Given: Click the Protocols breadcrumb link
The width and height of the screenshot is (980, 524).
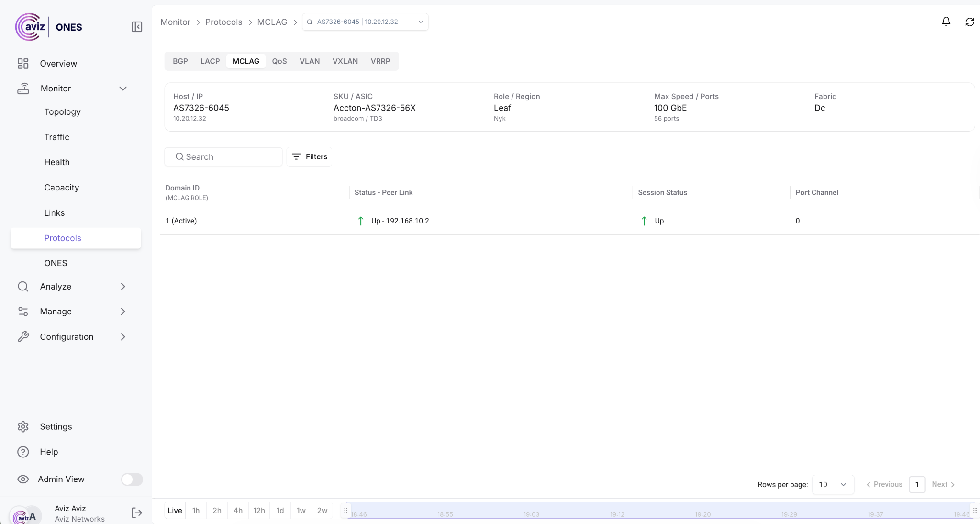Looking at the screenshot, I should [x=223, y=22].
